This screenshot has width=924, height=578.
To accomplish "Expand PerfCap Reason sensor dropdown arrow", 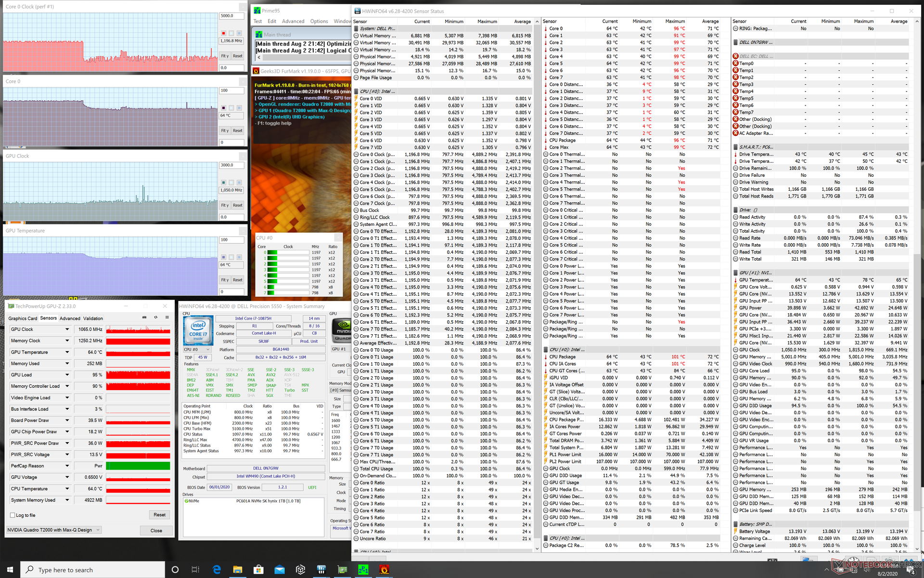I will pyautogui.click(x=67, y=466).
